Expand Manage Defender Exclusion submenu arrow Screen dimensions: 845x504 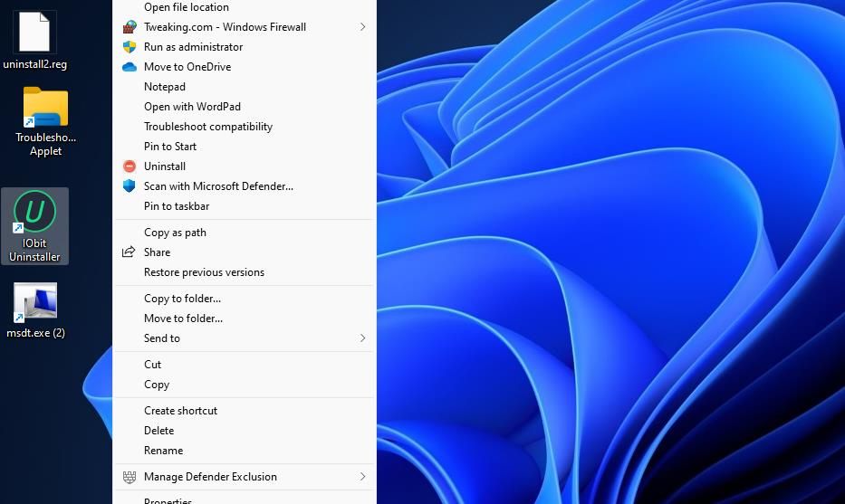[362, 477]
